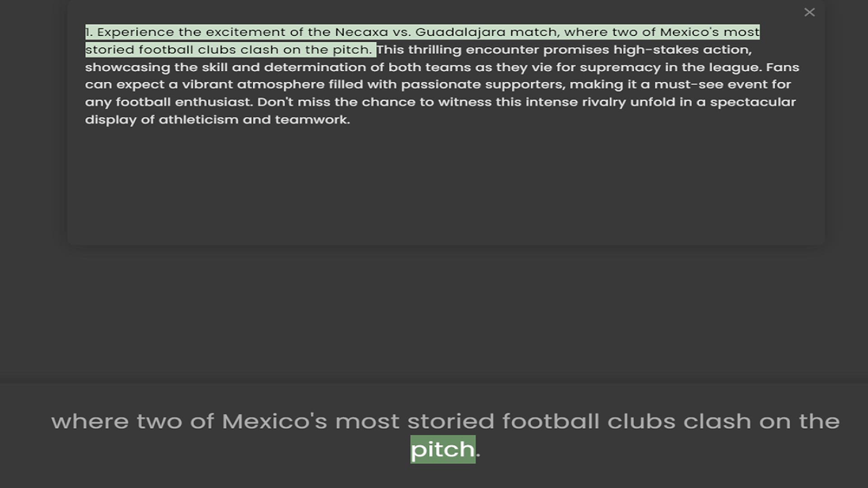Click the word "Necaxa" in the paragraph
The width and height of the screenshot is (868, 488).
(x=361, y=33)
